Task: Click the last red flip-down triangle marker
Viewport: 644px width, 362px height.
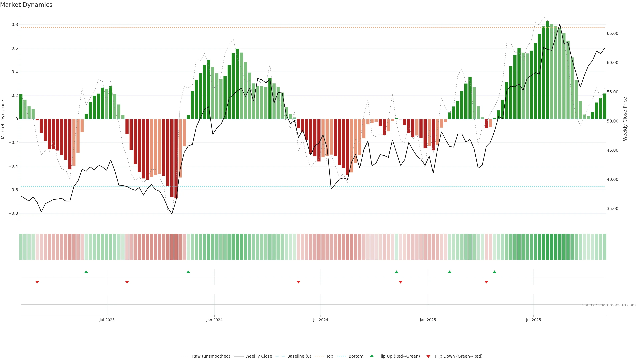Action: click(486, 282)
